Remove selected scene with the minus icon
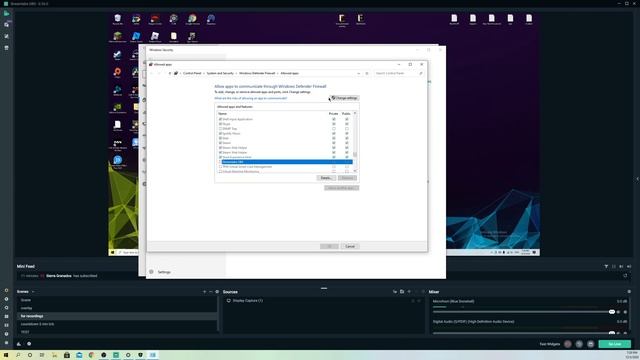The image size is (640, 360). (x=211, y=291)
